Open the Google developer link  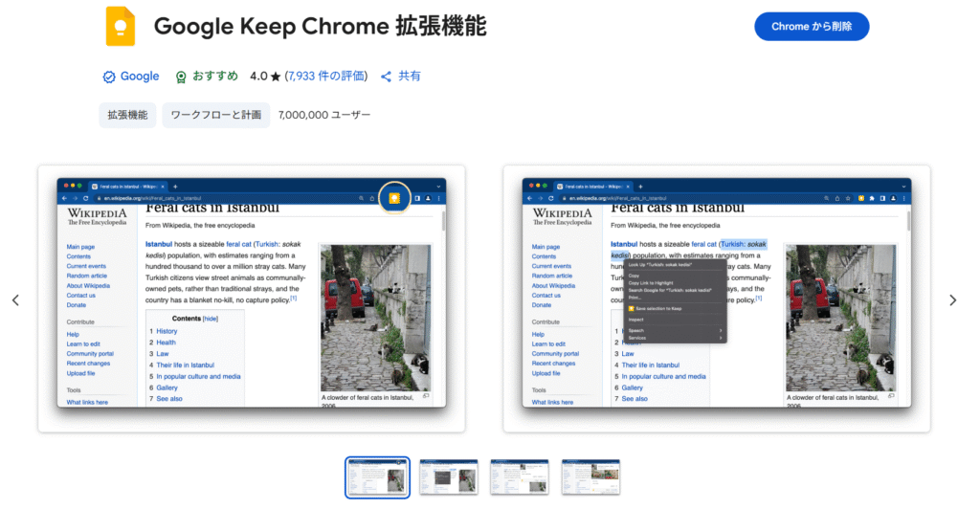coord(140,77)
